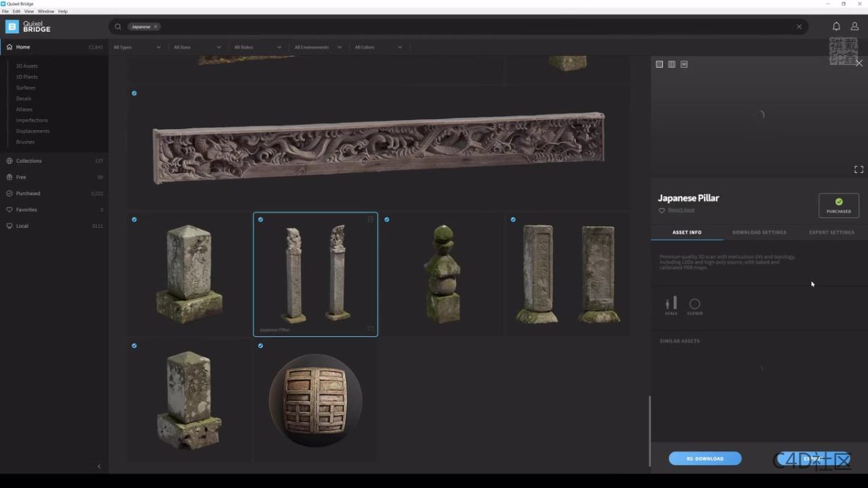The height and width of the screenshot is (488, 868).
Task: Remove the Japanese search tag
Action: point(155,27)
